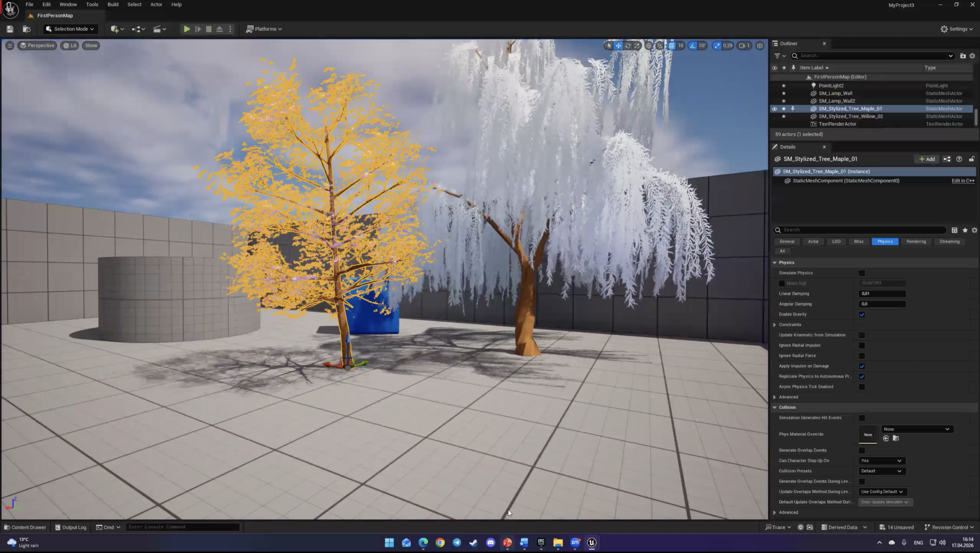The image size is (980, 553).
Task: Select the rotate transform tool
Action: (x=628, y=46)
